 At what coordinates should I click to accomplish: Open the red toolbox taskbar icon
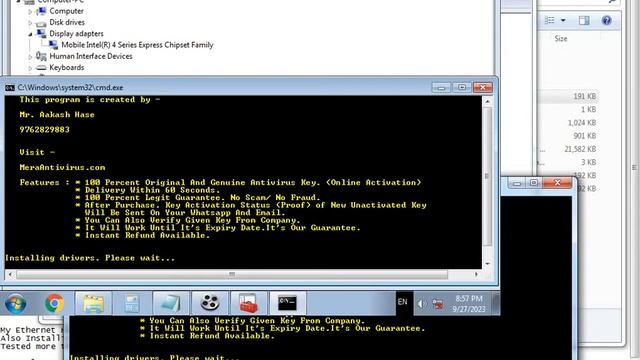248,304
